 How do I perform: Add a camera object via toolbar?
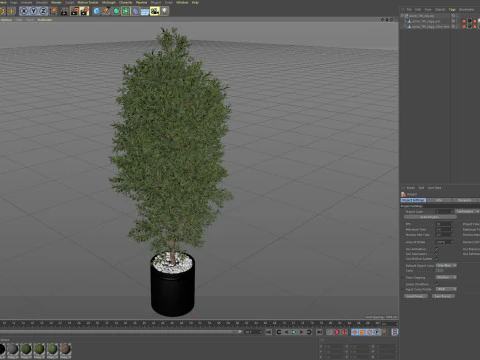155,11
